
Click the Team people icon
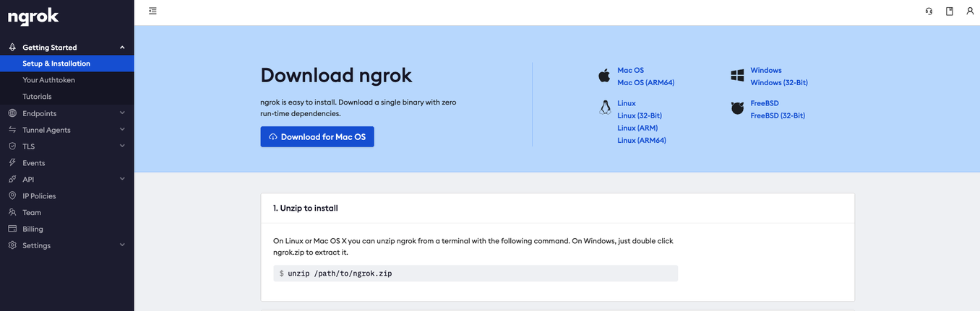pyautogui.click(x=12, y=213)
